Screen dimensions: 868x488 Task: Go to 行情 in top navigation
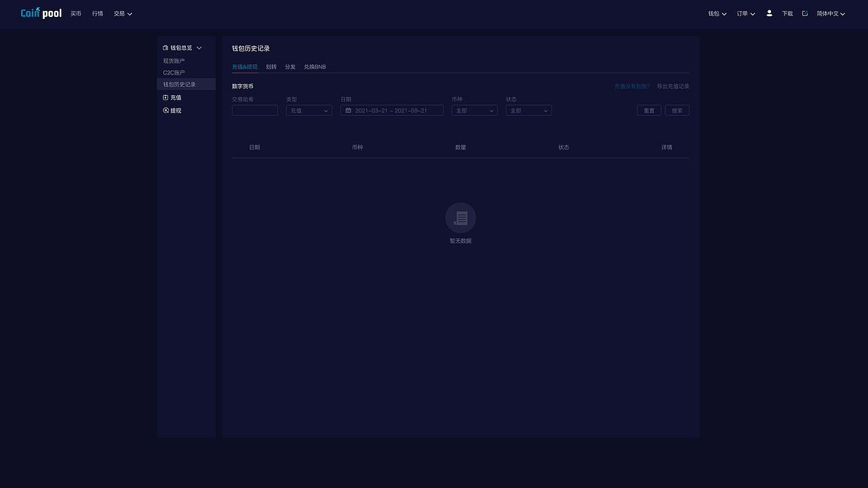(98, 14)
